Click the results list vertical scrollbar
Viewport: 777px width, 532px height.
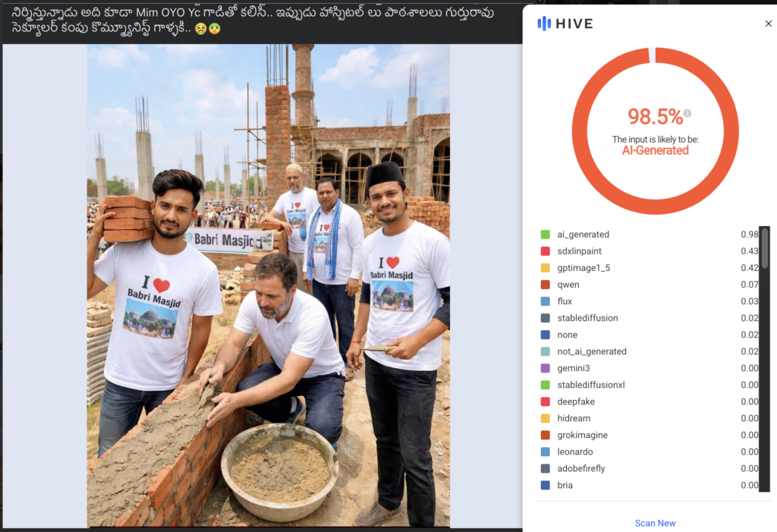coord(764,250)
